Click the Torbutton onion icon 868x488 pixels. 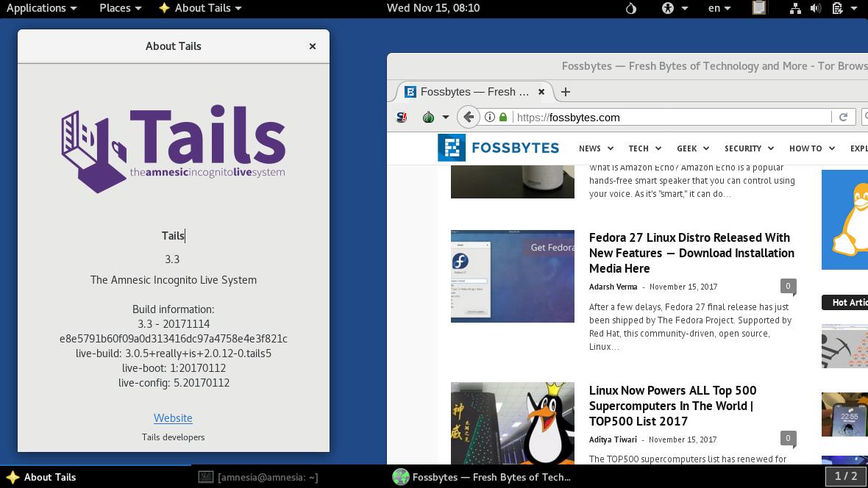coord(428,118)
